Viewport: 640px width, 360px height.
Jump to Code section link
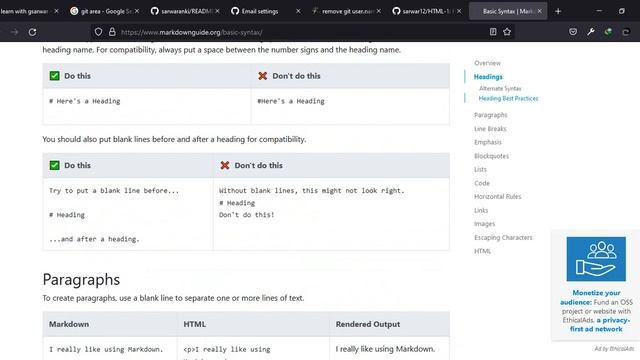tap(482, 183)
